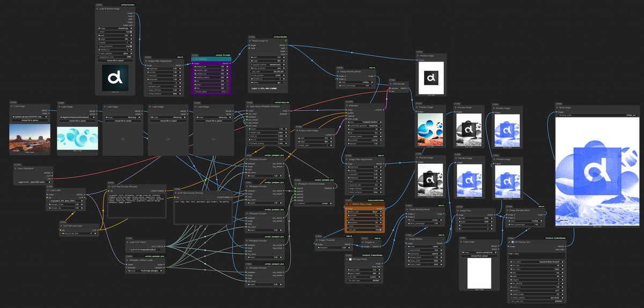Collapse the VAE Decode node
The width and height of the screenshot is (644, 308).
point(392,84)
